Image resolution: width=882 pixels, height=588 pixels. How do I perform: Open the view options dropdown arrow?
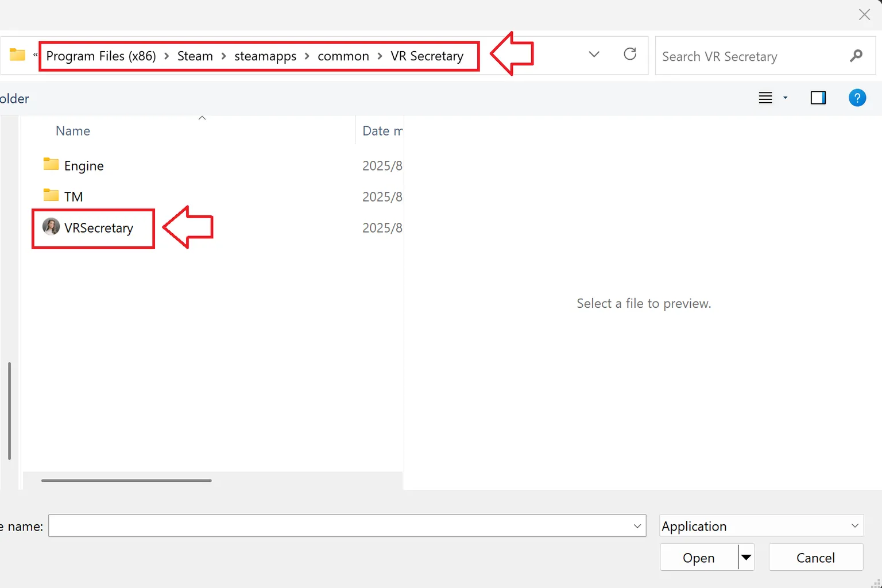coord(785,98)
